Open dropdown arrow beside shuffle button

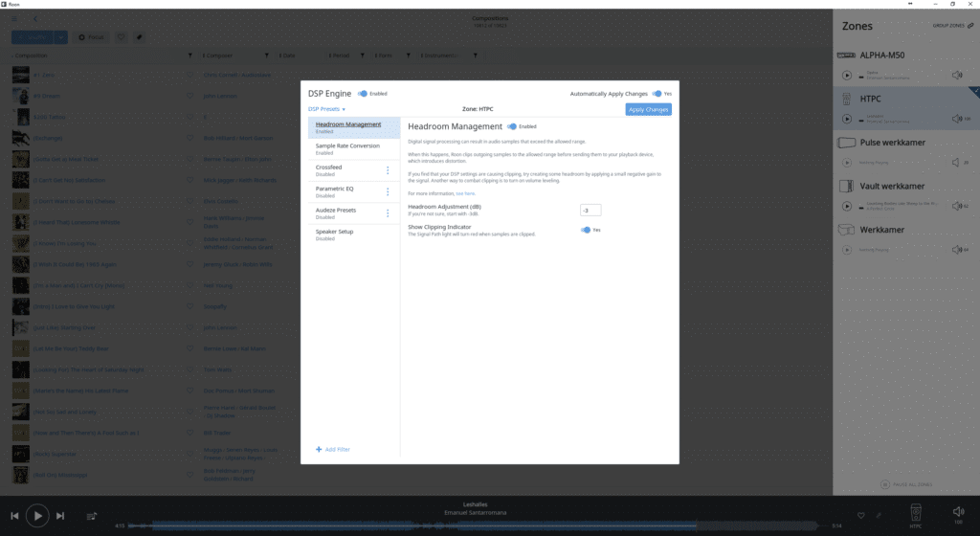(x=60, y=37)
